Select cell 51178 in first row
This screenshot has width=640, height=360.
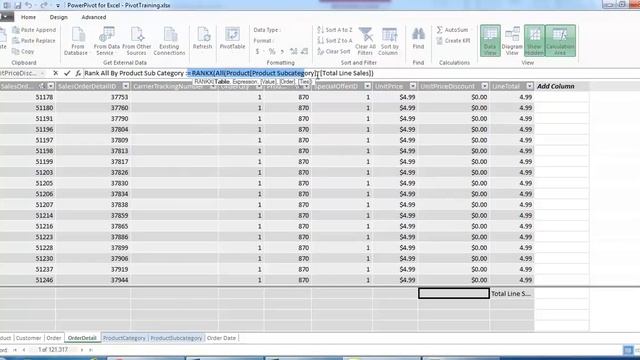pos(27,97)
